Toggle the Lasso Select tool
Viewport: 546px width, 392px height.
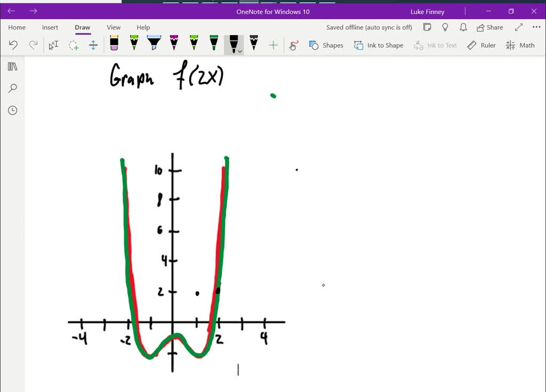pyautogui.click(x=73, y=45)
